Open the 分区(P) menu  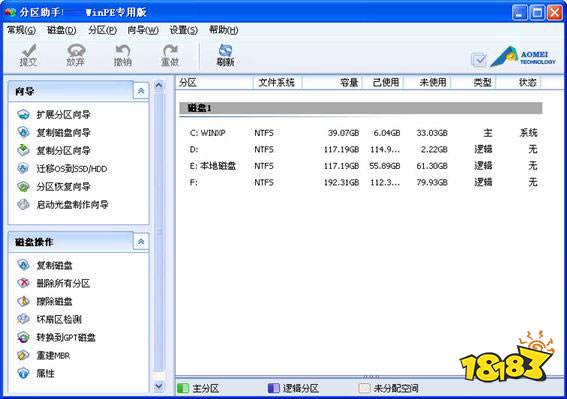[102, 30]
